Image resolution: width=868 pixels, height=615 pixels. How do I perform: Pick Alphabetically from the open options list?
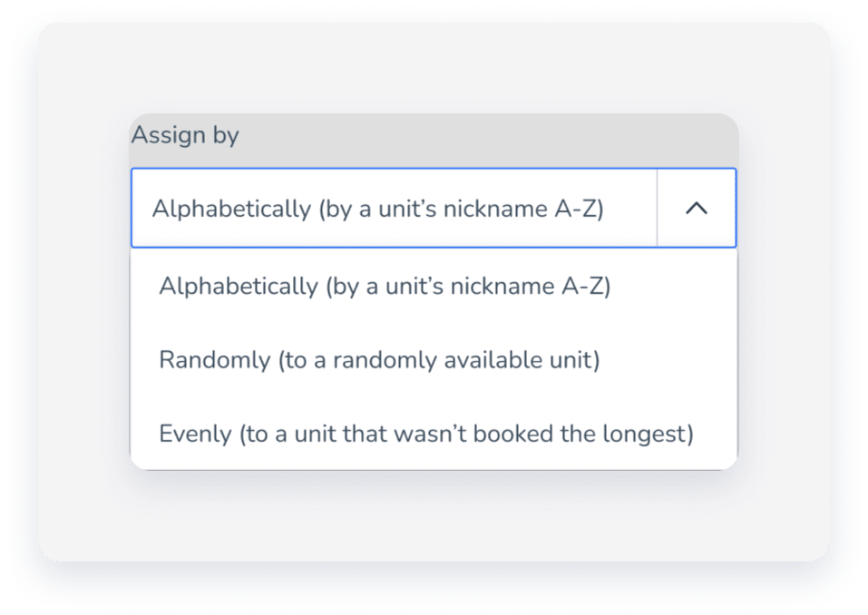(x=385, y=287)
